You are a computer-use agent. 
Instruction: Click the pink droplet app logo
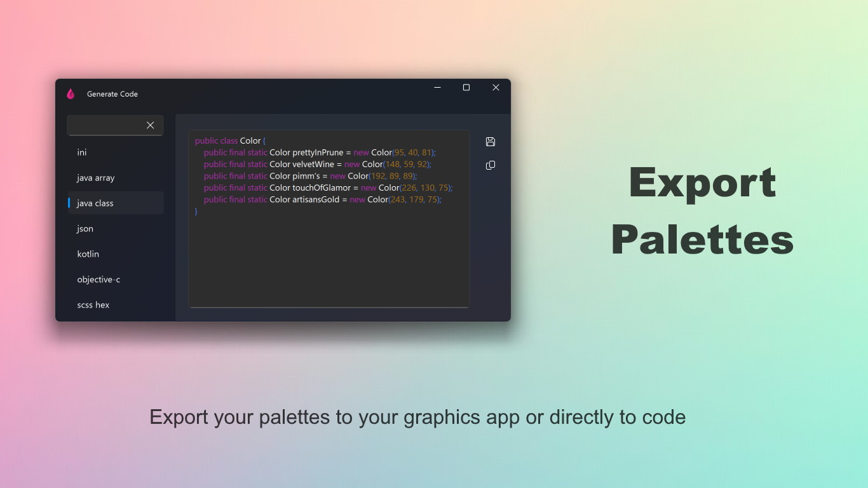point(71,94)
